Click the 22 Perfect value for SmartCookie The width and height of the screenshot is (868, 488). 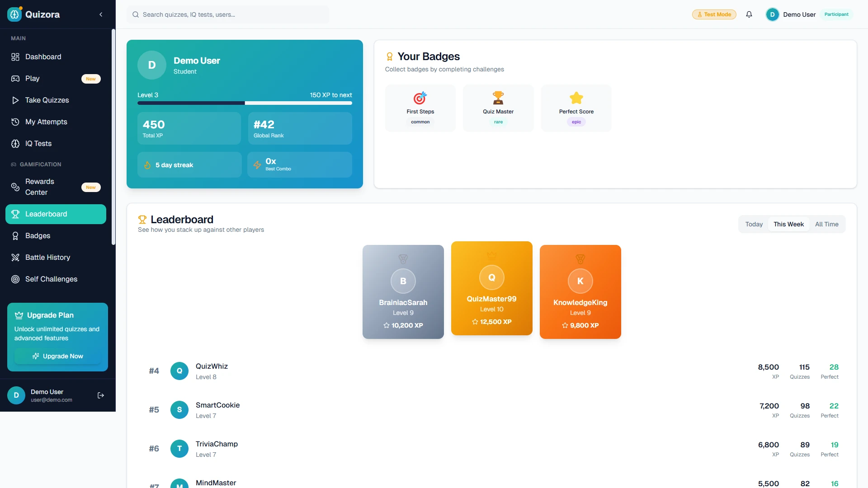point(834,406)
